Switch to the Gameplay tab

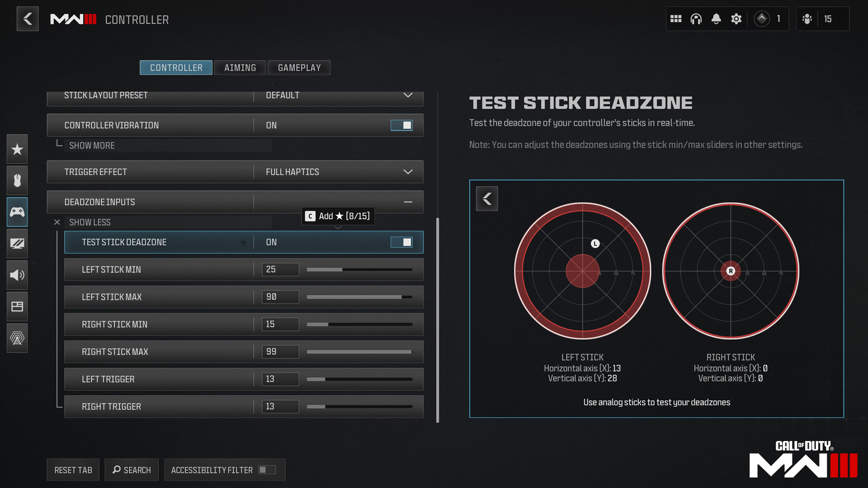(299, 67)
